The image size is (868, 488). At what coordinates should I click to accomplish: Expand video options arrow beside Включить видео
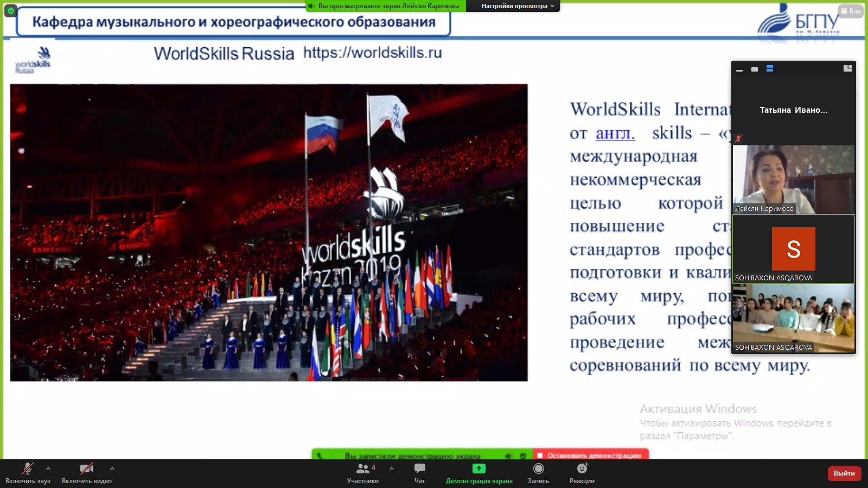[112, 468]
